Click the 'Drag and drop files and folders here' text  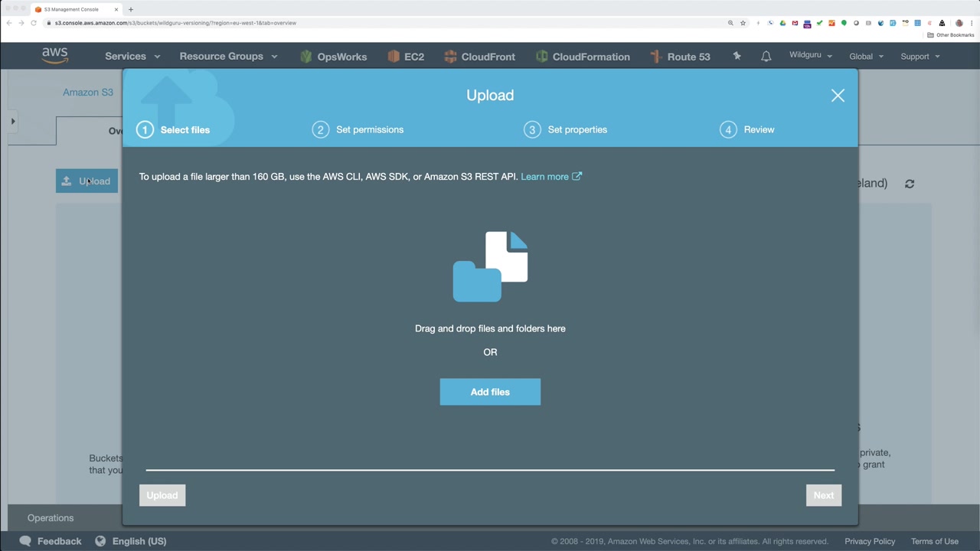[490, 328]
